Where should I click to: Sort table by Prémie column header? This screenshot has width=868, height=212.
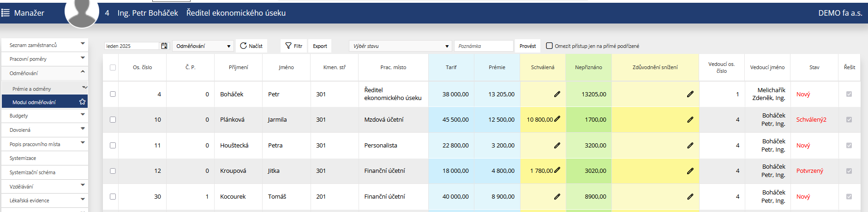tap(497, 67)
